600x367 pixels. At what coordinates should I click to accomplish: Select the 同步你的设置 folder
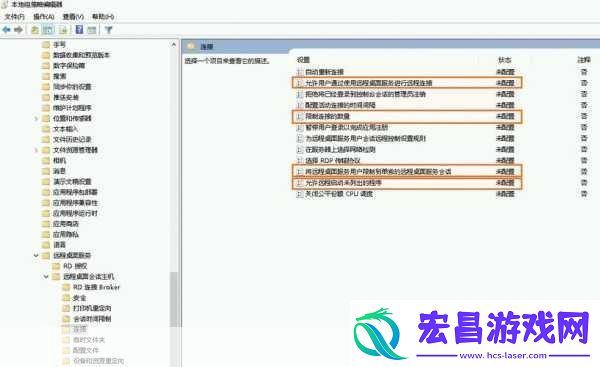point(72,86)
